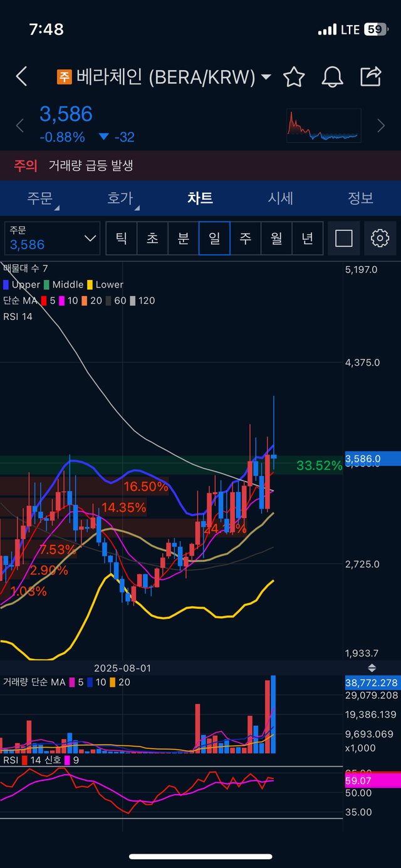Tap the 2,725.0 price axis label

coord(362,564)
